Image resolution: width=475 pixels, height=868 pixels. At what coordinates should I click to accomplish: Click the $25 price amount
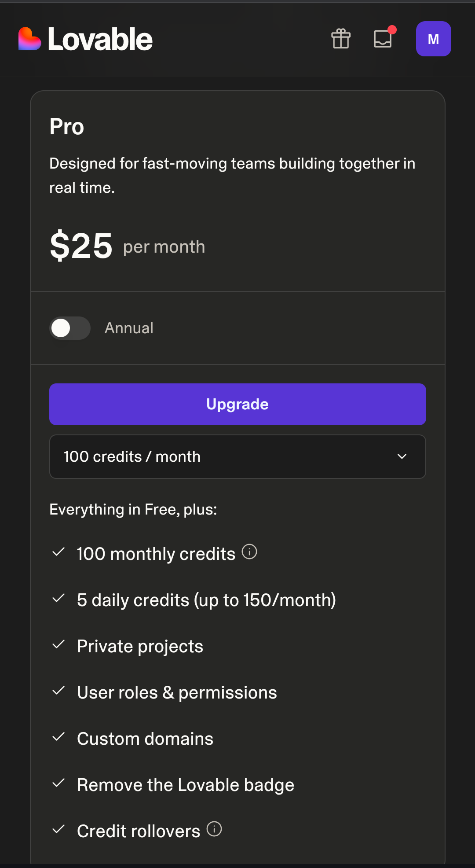point(81,246)
